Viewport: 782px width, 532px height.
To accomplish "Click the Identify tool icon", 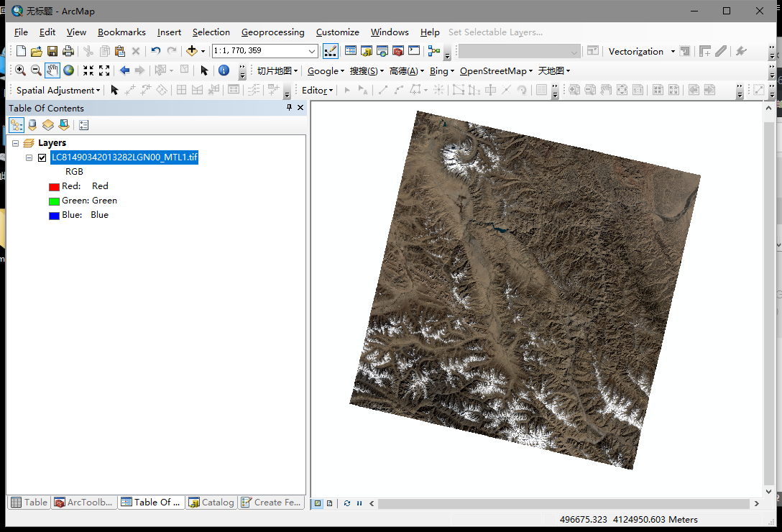I will click(x=223, y=70).
